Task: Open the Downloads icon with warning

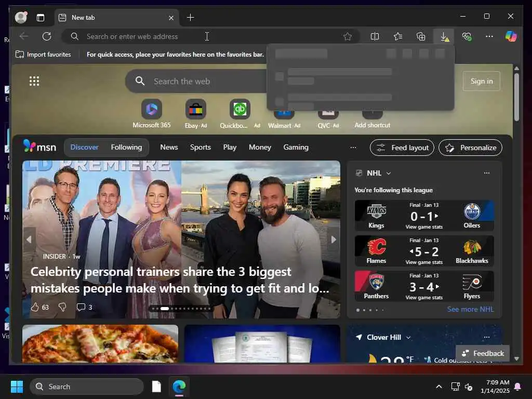Action: coord(444,36)
